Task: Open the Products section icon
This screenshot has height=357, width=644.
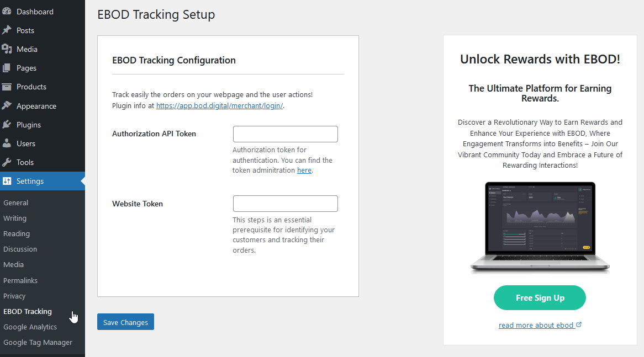Action: pyautogui.click(x=9, y=87)
